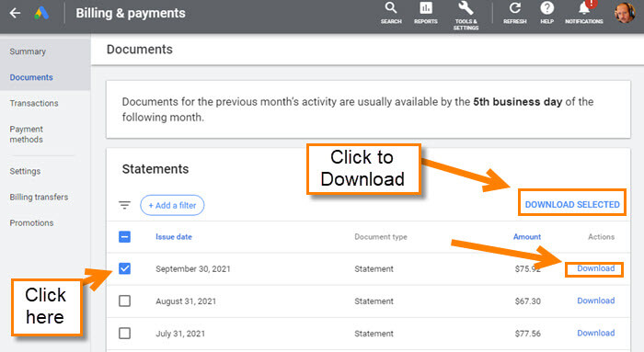
Task: Download the August 31 statement
Action: tap(596, 301)
